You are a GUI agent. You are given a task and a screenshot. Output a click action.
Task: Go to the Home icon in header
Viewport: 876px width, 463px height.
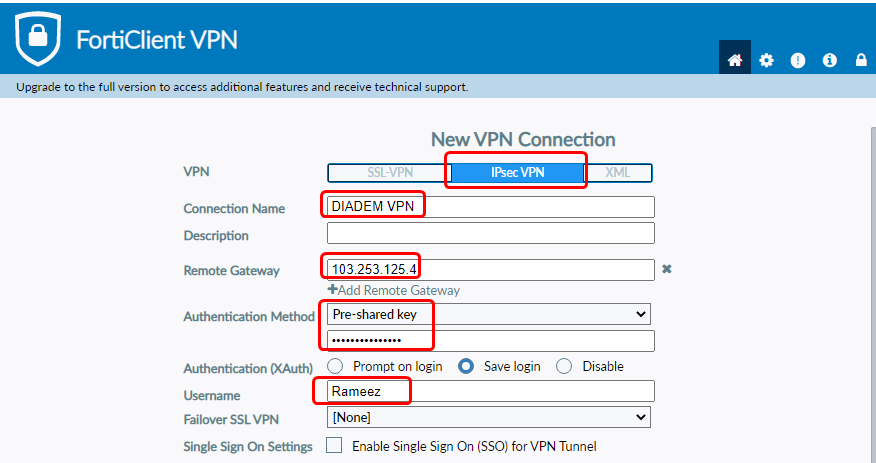735,60
